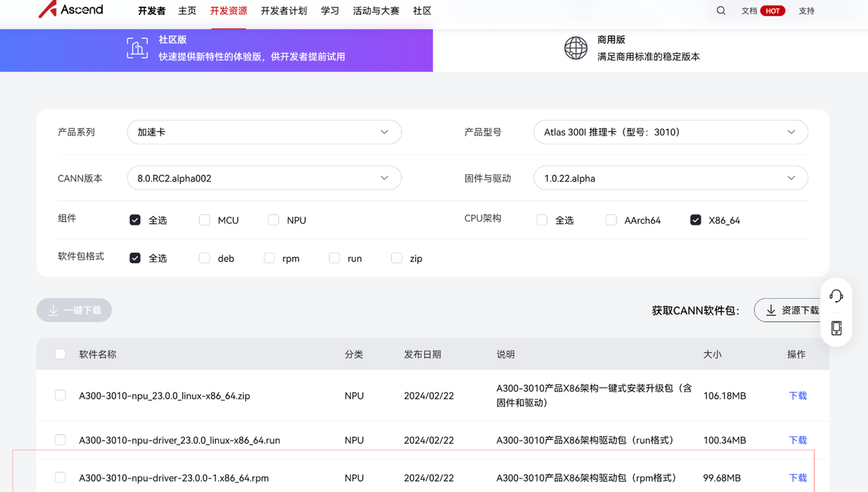Check the run format checkbox
Screen dimensions: 868x492
tap(334, 258)
